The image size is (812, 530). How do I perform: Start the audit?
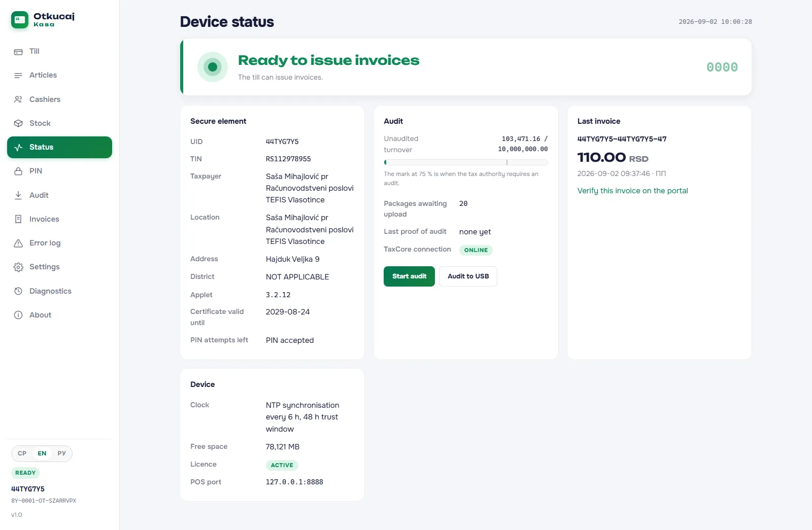pyautogui.click(x=409, y=276)
